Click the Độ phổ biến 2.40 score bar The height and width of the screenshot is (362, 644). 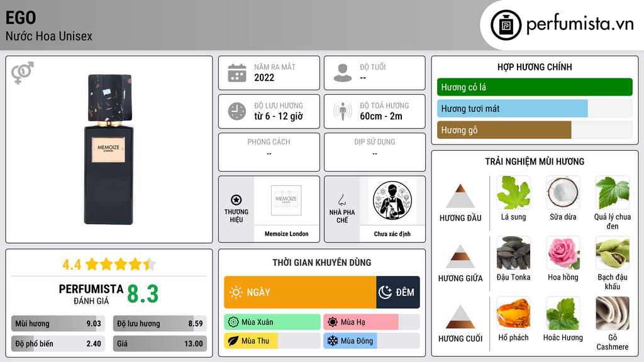coord(58,344)
